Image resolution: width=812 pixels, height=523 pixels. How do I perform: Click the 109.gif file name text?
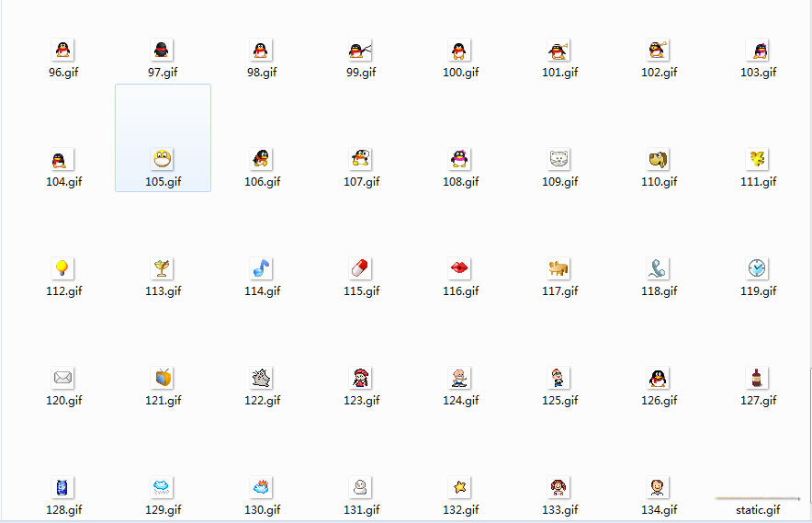[559, 182]
